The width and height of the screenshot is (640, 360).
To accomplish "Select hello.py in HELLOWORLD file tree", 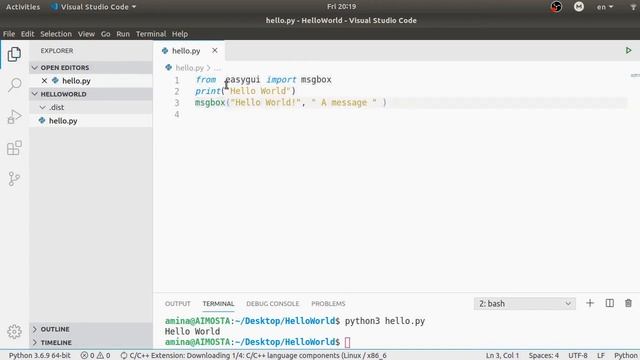I will (91, 121).
